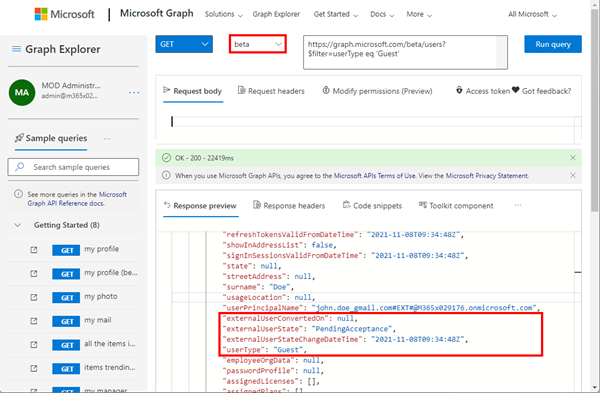Open response area overflow ellipsis
Viewport: 600px width, 393px height.
tap(518, 205)
